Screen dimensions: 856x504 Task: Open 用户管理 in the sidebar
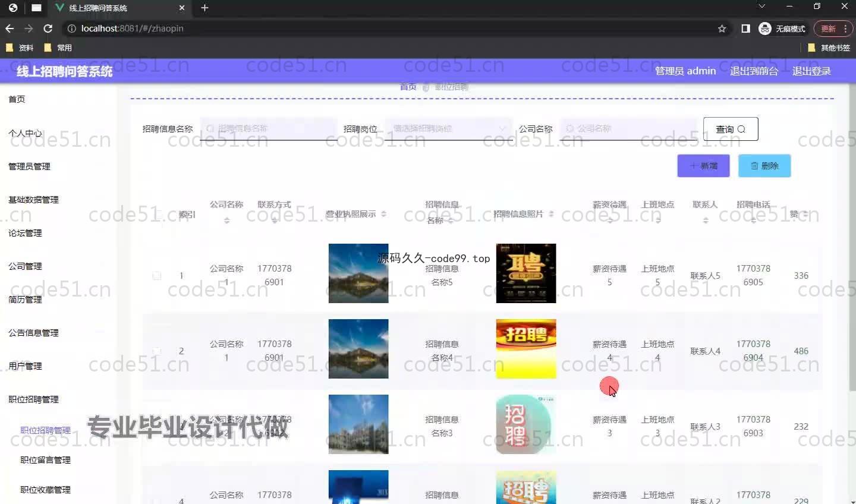(x=25, y=366)
